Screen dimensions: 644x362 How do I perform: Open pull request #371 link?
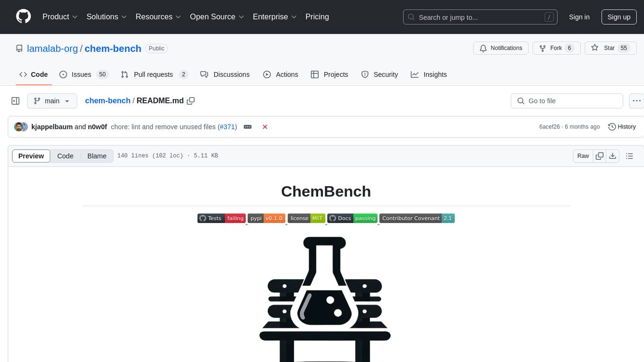coord(227,127)
